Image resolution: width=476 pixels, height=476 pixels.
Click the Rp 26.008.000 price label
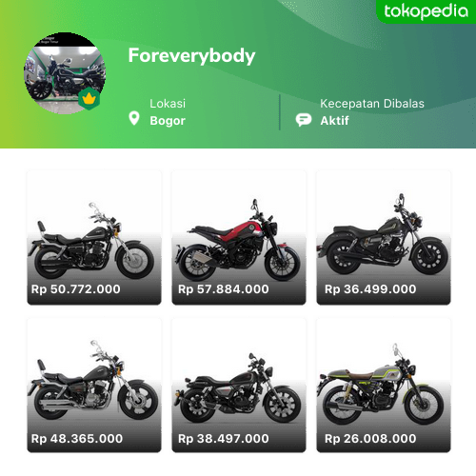[370, 439]
